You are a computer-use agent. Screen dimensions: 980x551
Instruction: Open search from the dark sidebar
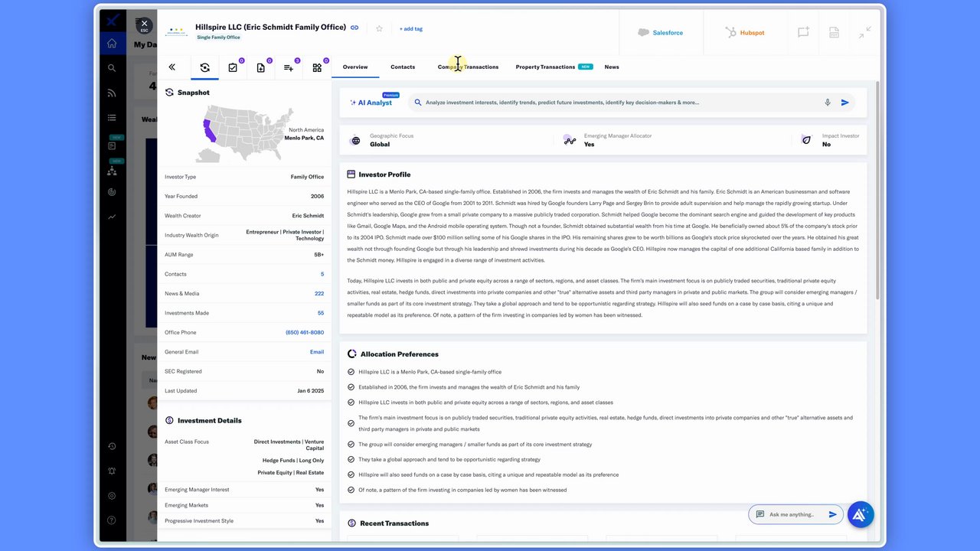tap(112, 68)
